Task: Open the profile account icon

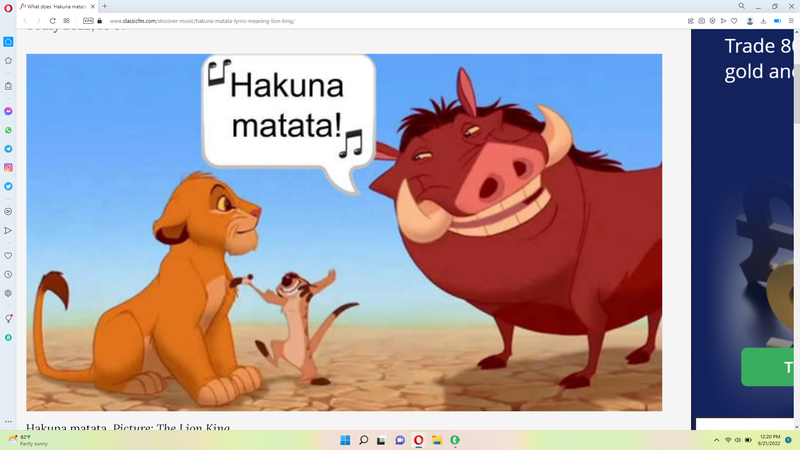Action: pos(750,21)
